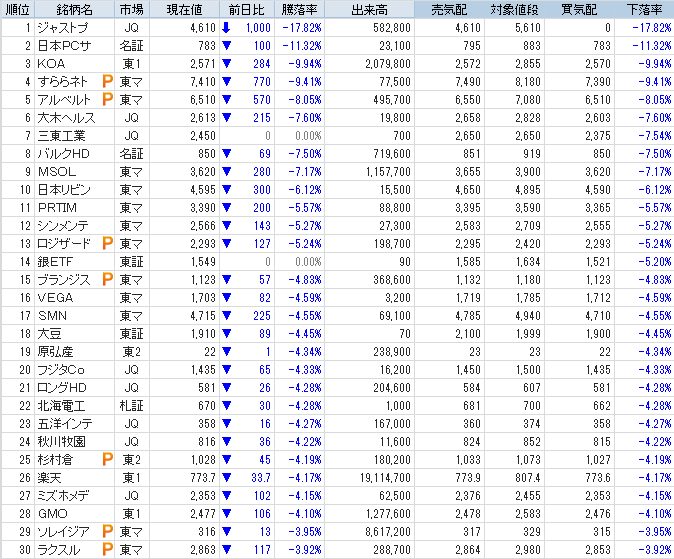The width and height of the screenshot is (674, 559).
Task: Select the ロングHD stock name
Action: click(61, 387)
